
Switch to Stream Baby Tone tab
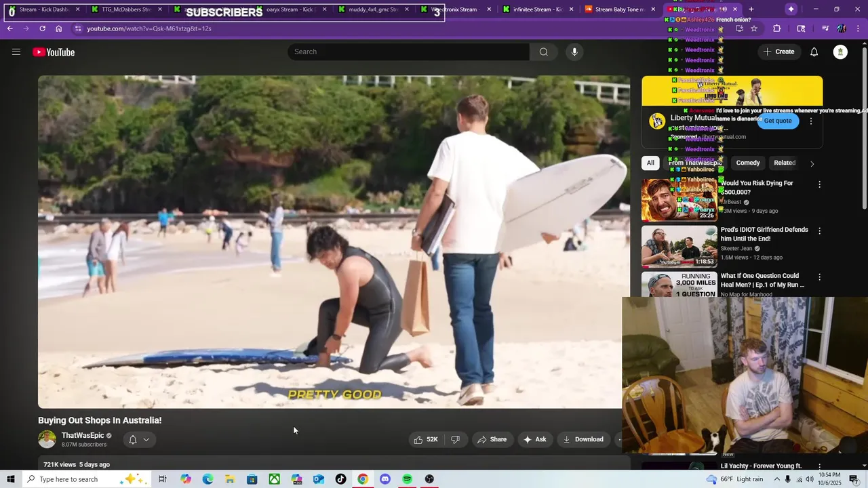click(x=620, y=9)
